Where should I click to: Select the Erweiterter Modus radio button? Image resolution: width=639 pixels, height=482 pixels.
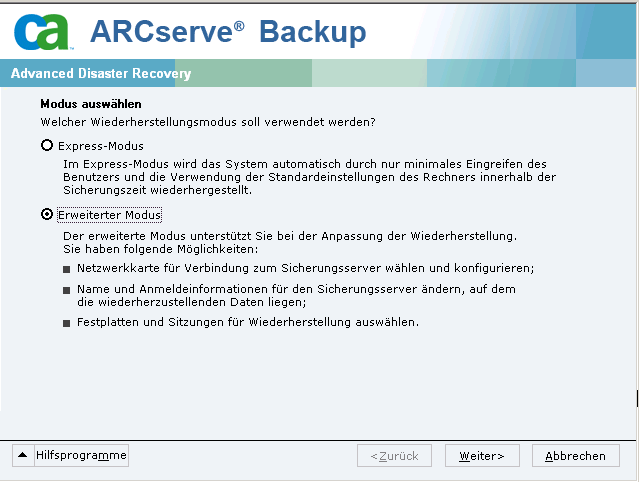pyautogui.click(x=46, y=215)
